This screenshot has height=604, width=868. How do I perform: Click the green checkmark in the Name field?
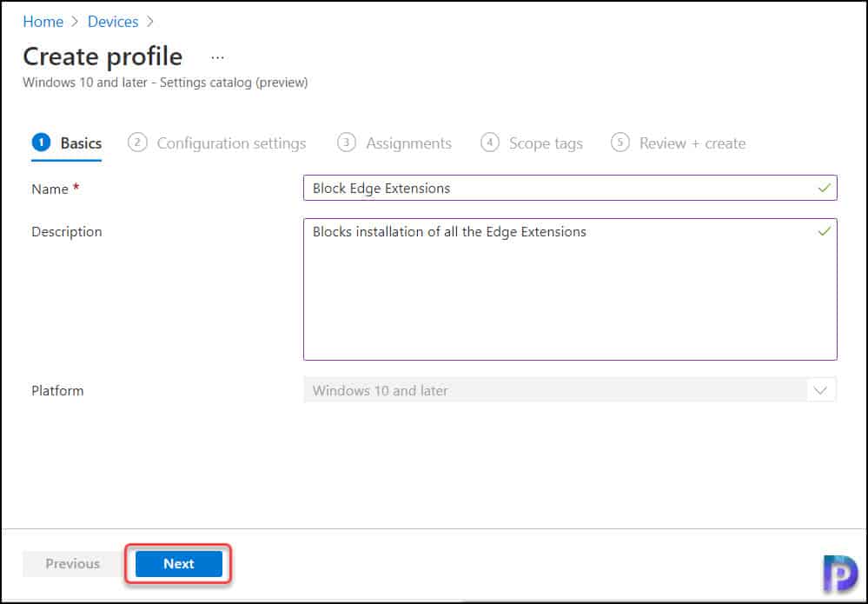tap(825, 188)
